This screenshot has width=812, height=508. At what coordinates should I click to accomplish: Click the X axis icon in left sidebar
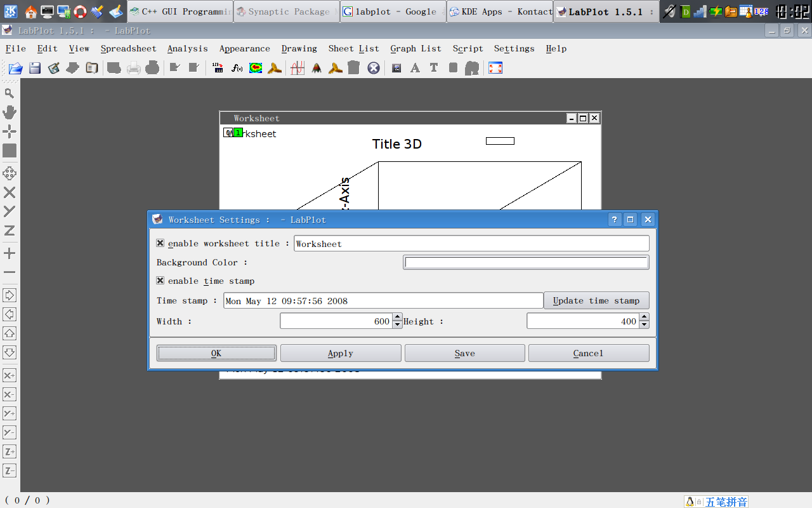click(10, 192)
